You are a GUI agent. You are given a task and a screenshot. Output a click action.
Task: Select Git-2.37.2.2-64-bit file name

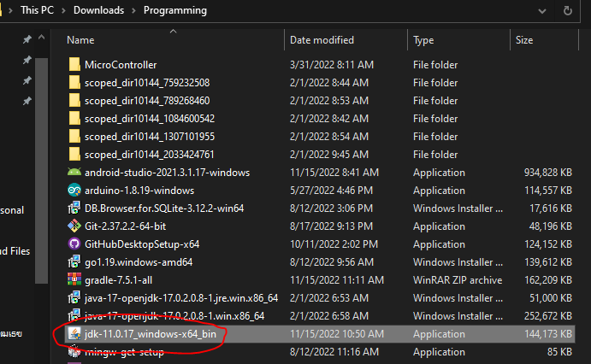coord(125,226)
